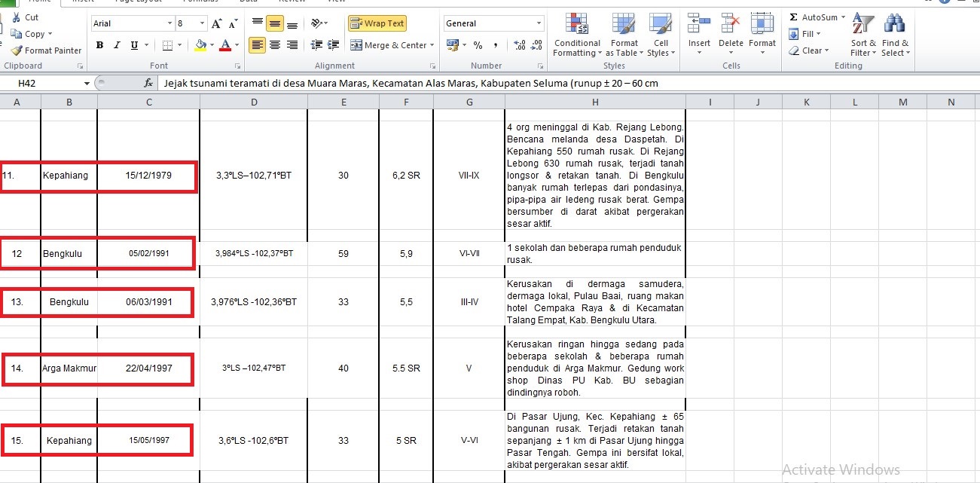This screenshot has width=980, height=483.
Task: Open the General number format dropdown
Action: click(x=539, y=24)
